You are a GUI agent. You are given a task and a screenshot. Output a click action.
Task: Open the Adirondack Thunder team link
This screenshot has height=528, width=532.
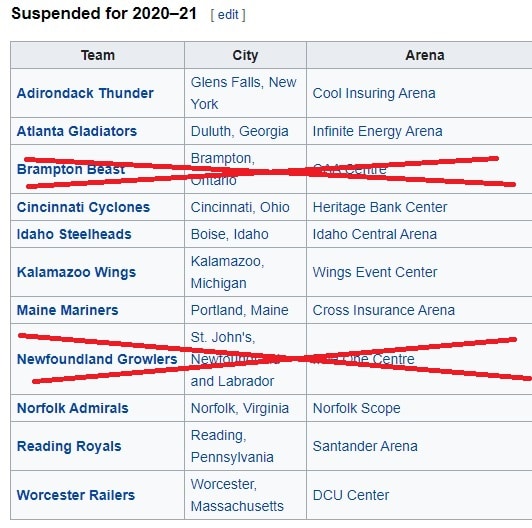[x=85, y=93]
